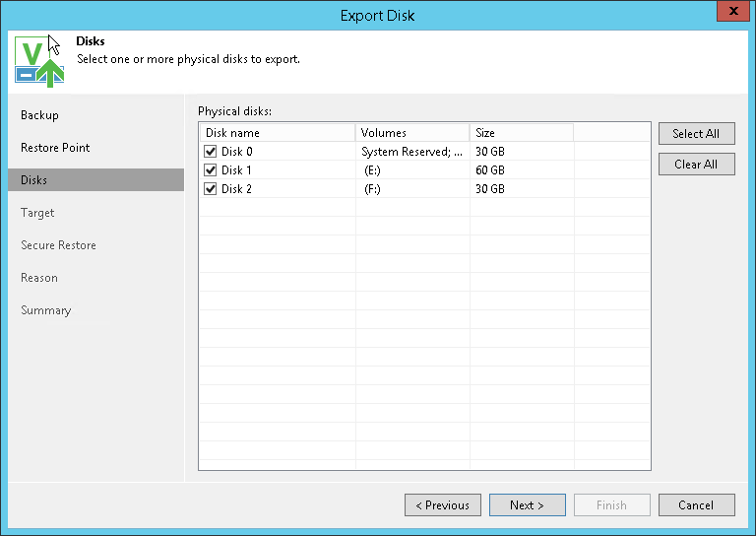Proceed with the Next button
Image resolution: width=756 pixels, height=536 pixels.
(x=528, y=505)
